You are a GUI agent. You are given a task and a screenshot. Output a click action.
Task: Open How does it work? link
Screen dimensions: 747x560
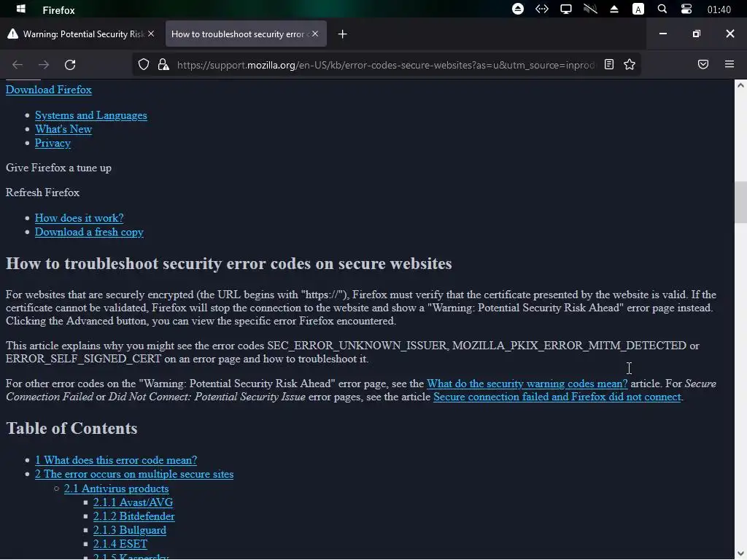coord(79,218)
